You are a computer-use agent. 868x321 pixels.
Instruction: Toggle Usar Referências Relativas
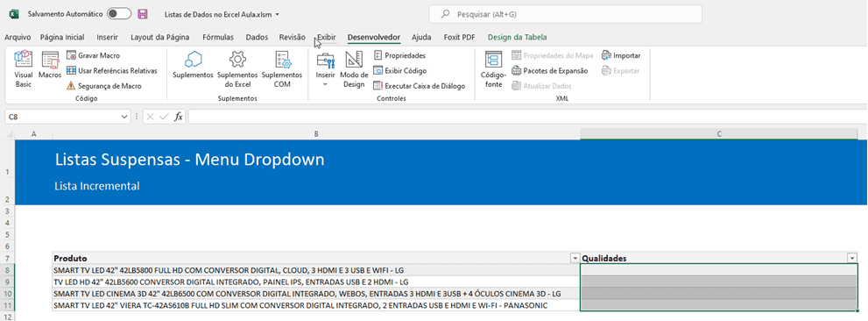pyautogui.click(x=112, y=70)
